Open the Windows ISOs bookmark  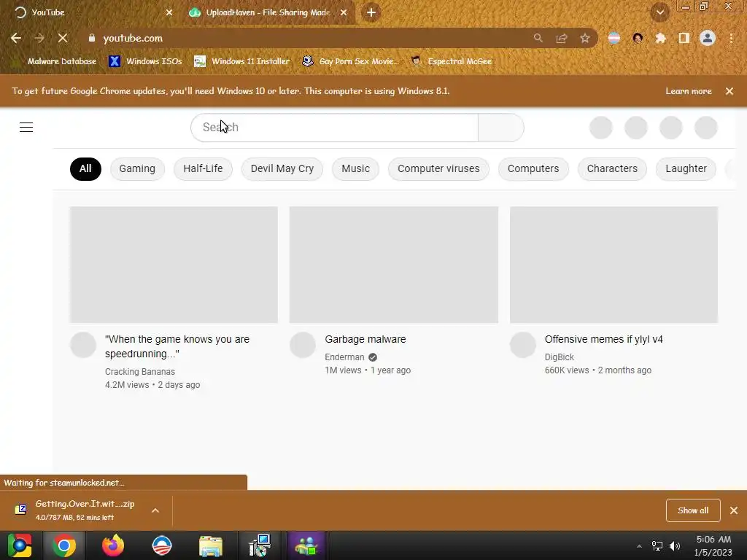(x=146, y=61)
